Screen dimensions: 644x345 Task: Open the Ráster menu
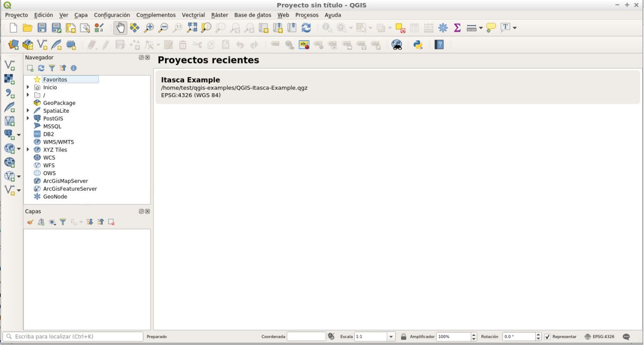coord(219,15)
